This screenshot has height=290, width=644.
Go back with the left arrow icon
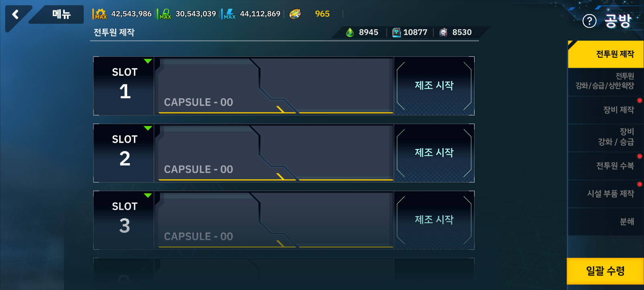tap(16, 15)
